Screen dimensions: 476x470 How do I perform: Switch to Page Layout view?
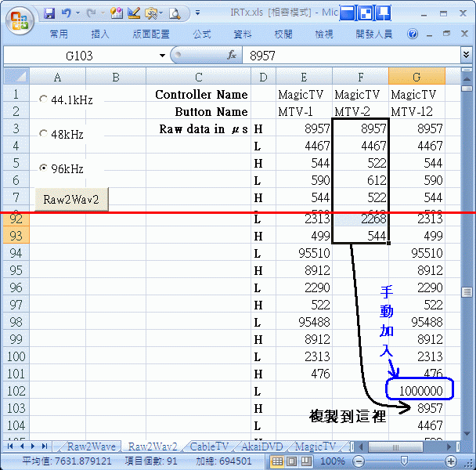291,461
